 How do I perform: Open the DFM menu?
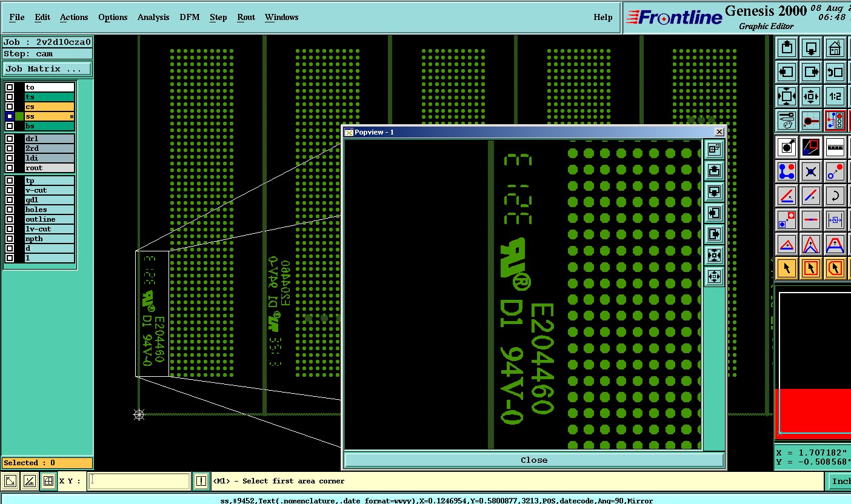[x=190, y=17]
